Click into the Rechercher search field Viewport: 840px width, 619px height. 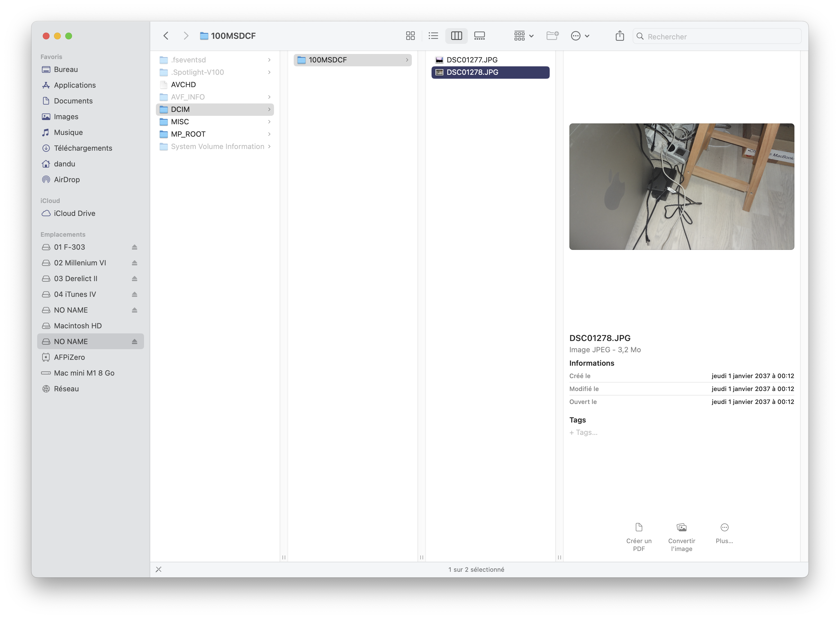(x=717, y=36)
